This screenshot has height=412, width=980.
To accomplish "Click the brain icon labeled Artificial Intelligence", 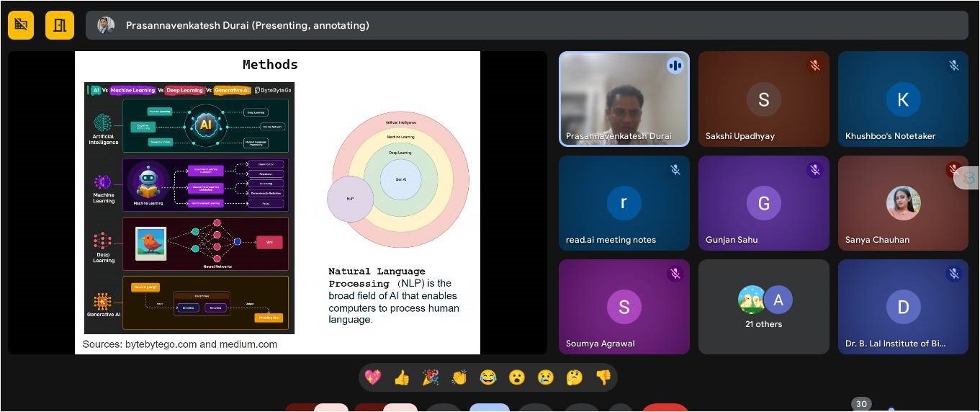I will [x=103, y=122].
